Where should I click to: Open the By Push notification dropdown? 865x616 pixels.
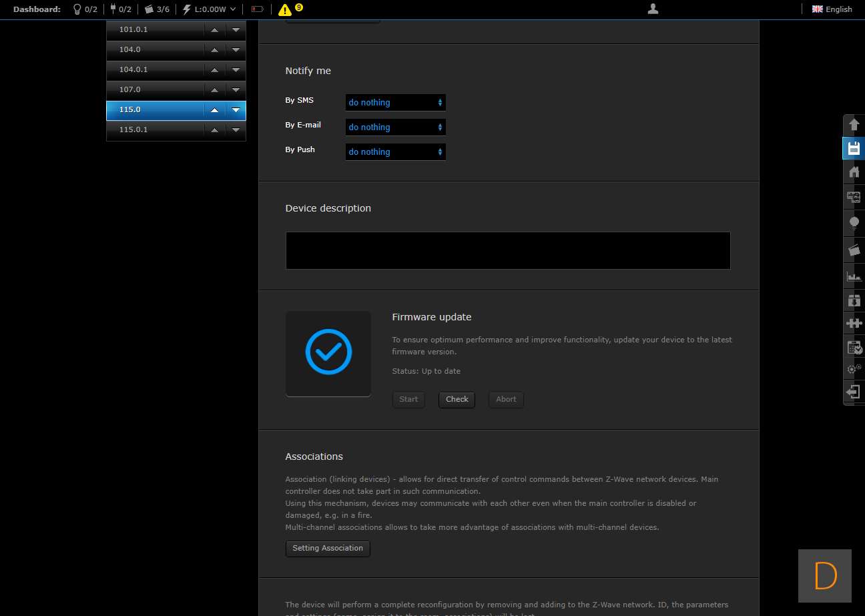[395, 151]
